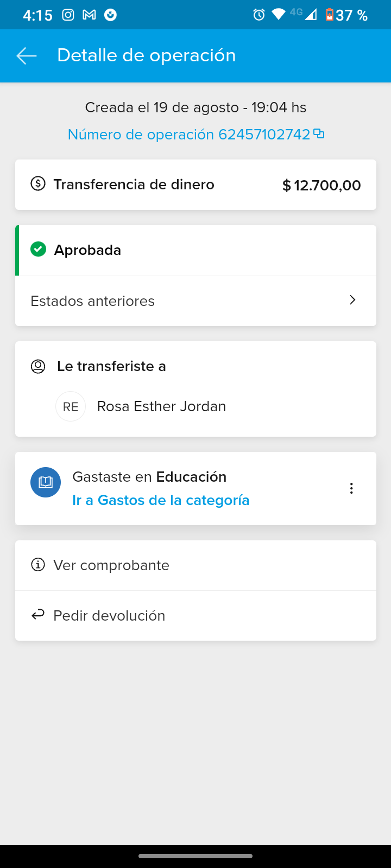The height and width of the screenshot is (868, 391).
Task: Tap the return arrow icon for devolución
Action: click(x=38, y=615)
